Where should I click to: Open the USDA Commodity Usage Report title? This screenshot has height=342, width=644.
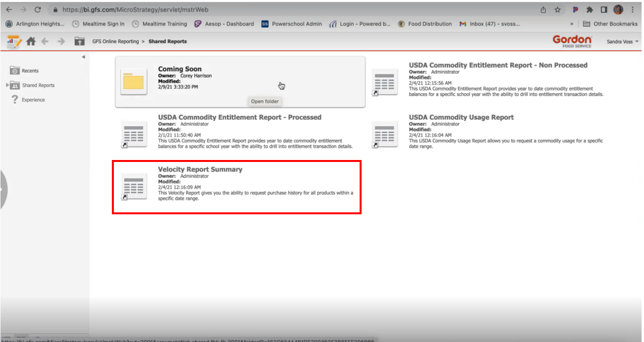[x=461, y=117]
